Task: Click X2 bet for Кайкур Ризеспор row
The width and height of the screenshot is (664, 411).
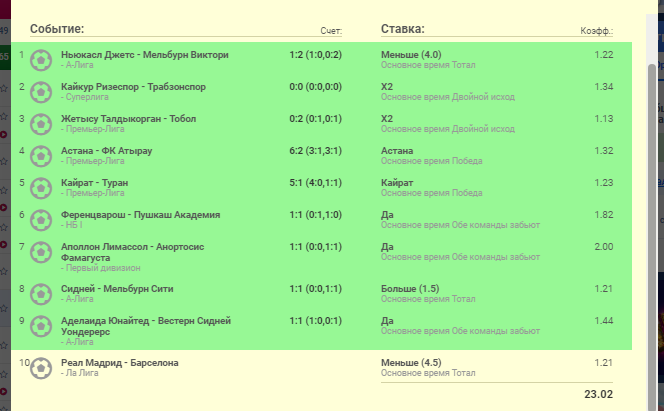Action: tap(387, 87)
